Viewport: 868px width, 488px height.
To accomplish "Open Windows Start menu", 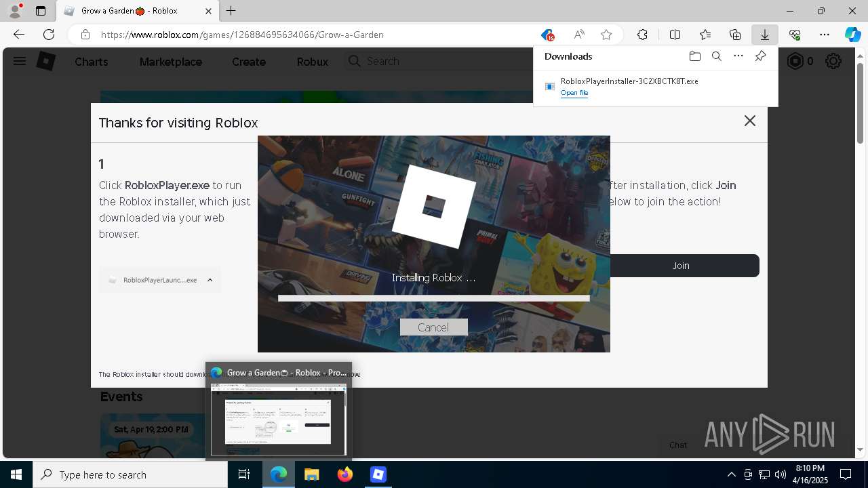I will pos(16,474).
